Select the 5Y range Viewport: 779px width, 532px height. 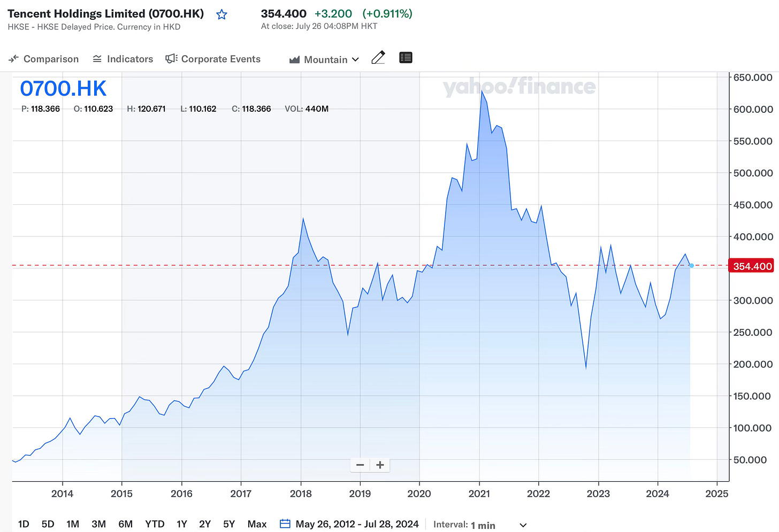point(229,524)
